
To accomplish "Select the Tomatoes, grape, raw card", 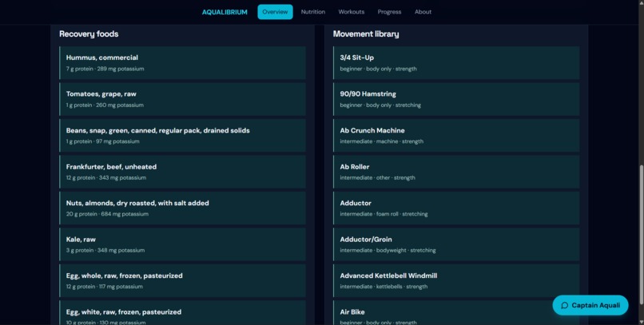I will coord(182,99).
